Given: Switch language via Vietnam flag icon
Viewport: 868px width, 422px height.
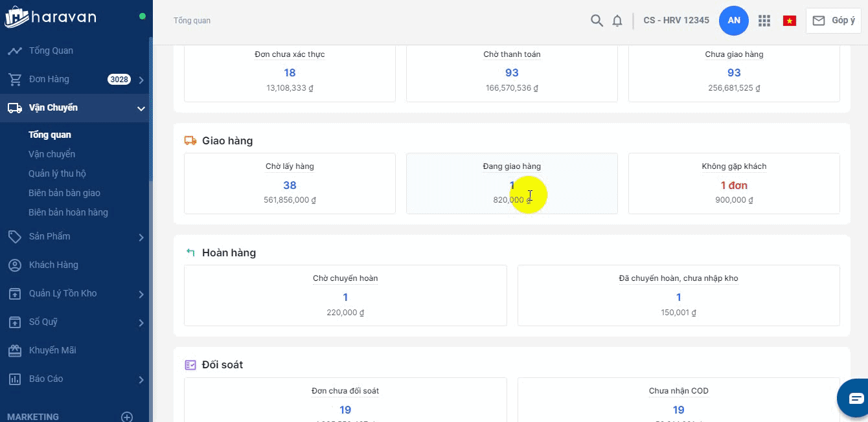Looking at the screenshot, I should pyautogui.click(x=789, y=21).
